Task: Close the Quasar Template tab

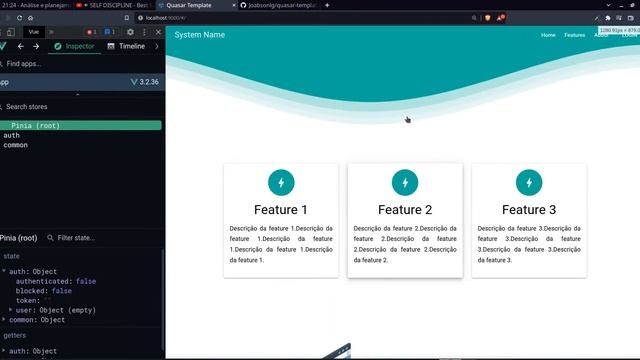Action: (234, 5)
